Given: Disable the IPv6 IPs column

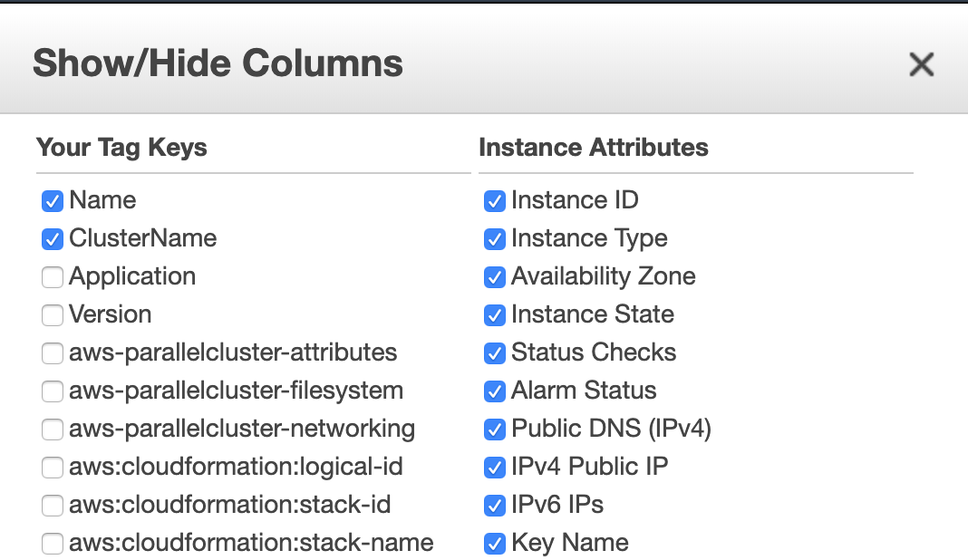Looking at the screenshot, I should point(494,506).
